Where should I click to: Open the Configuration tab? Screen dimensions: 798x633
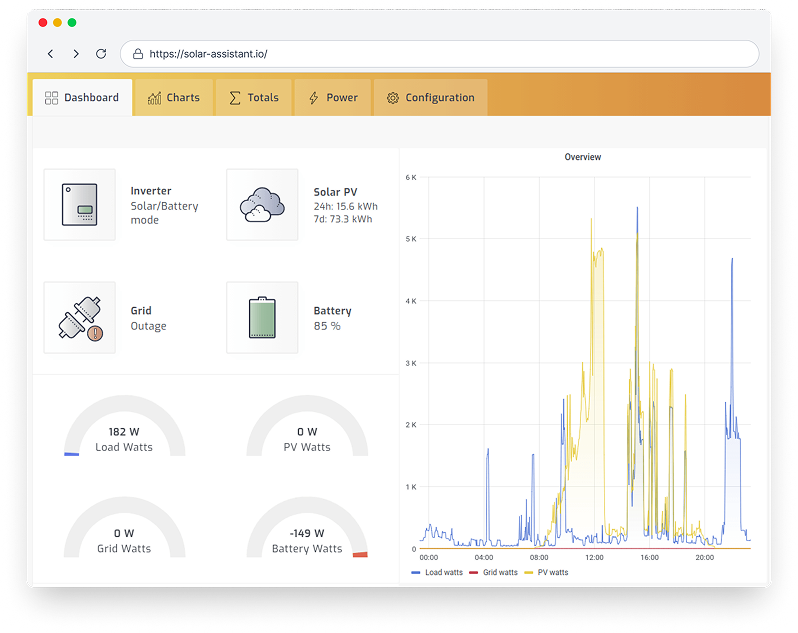click(431, 98)
